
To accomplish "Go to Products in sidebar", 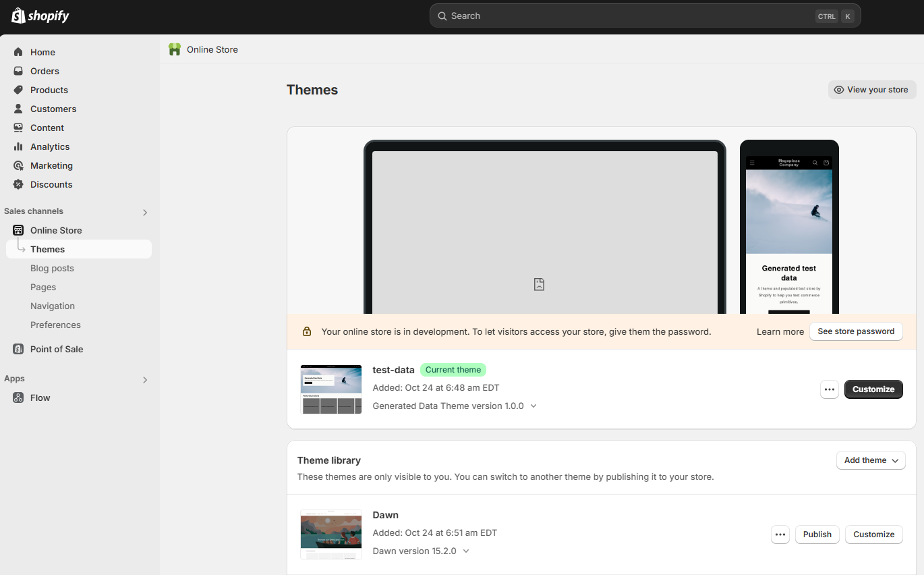I will point(49,90).
